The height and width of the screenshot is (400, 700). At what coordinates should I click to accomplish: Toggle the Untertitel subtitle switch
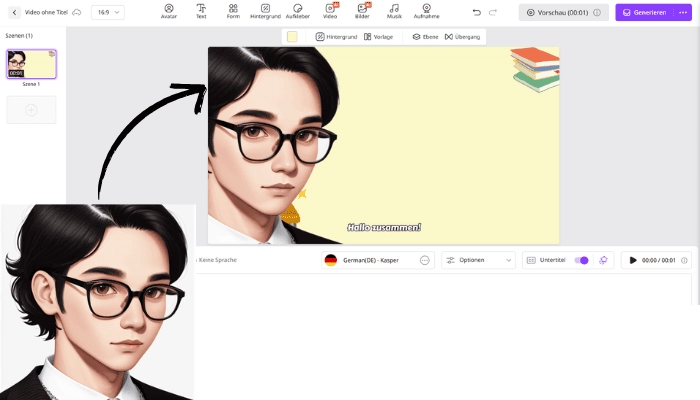581,260
